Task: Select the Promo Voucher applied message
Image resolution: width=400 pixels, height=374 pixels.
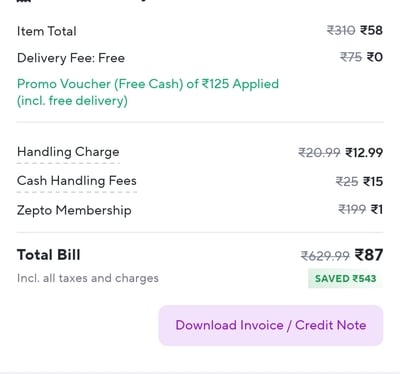Action: point(148,92)
